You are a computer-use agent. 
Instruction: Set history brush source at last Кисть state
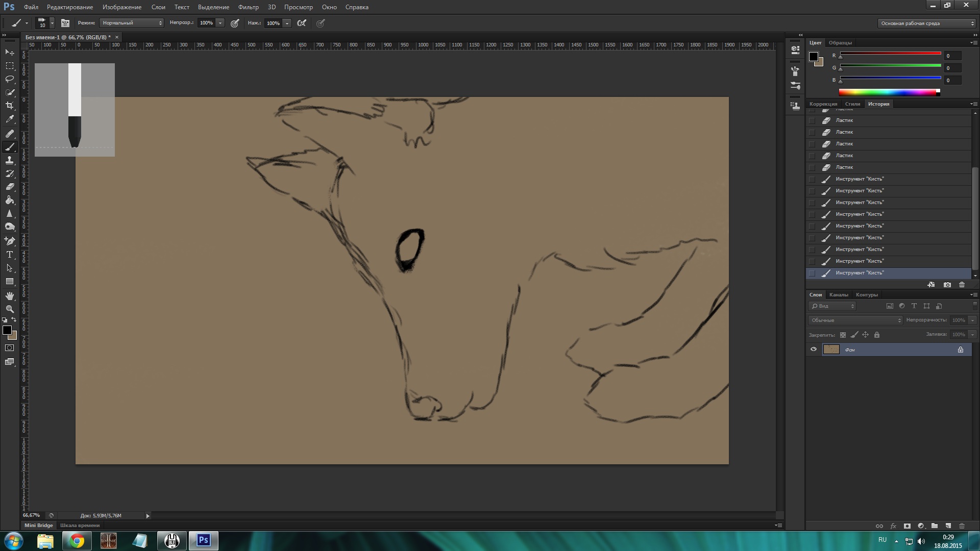point(812,273)
